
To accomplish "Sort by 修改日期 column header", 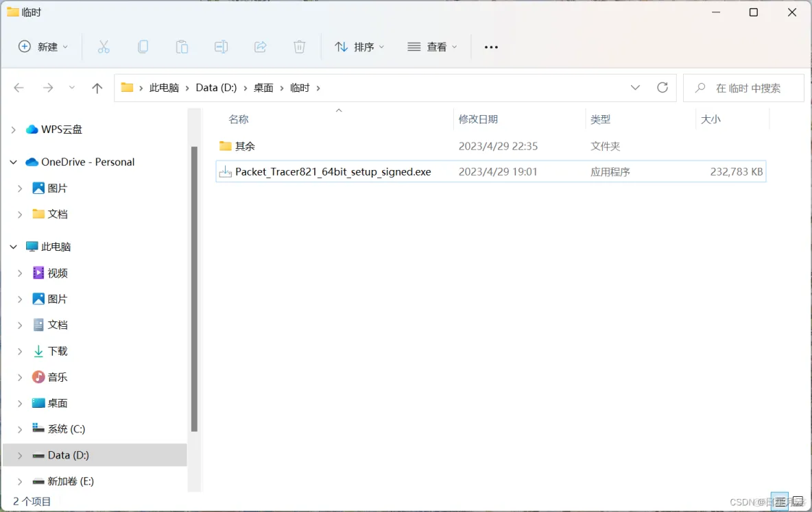I will 478,119.
